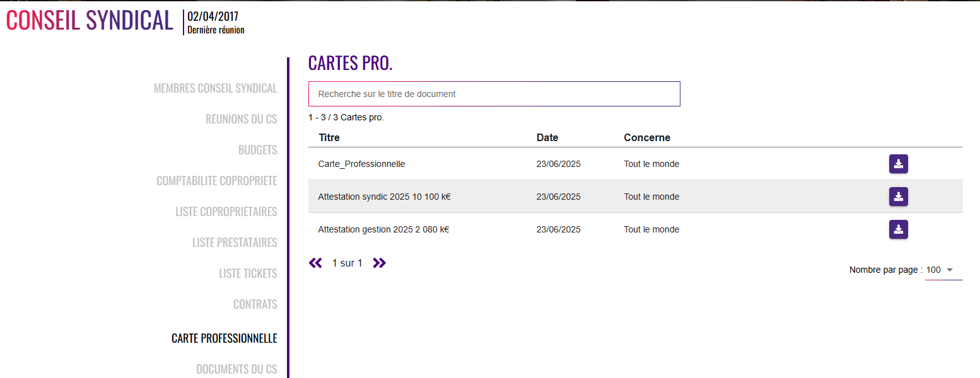Screen dimensions: 980x378
Task: Click the document title search field
Action: tap(494, 94)
